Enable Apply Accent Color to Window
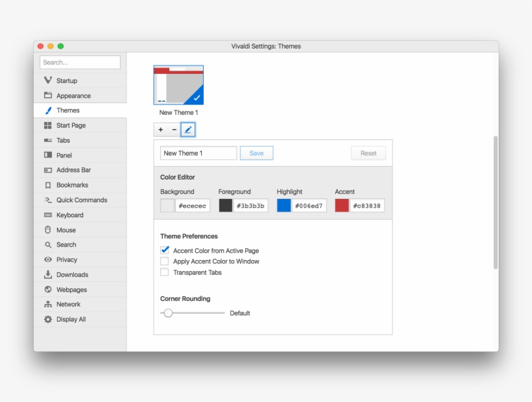 [165, 261]
